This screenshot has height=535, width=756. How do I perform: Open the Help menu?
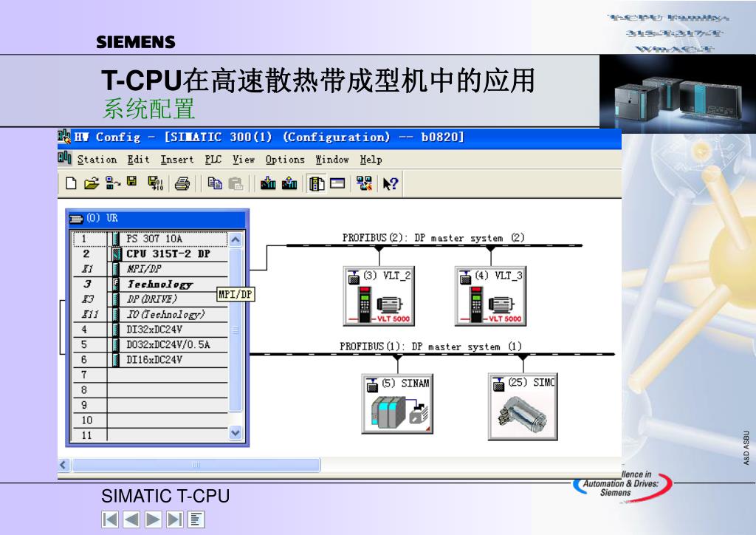point(371,159)
